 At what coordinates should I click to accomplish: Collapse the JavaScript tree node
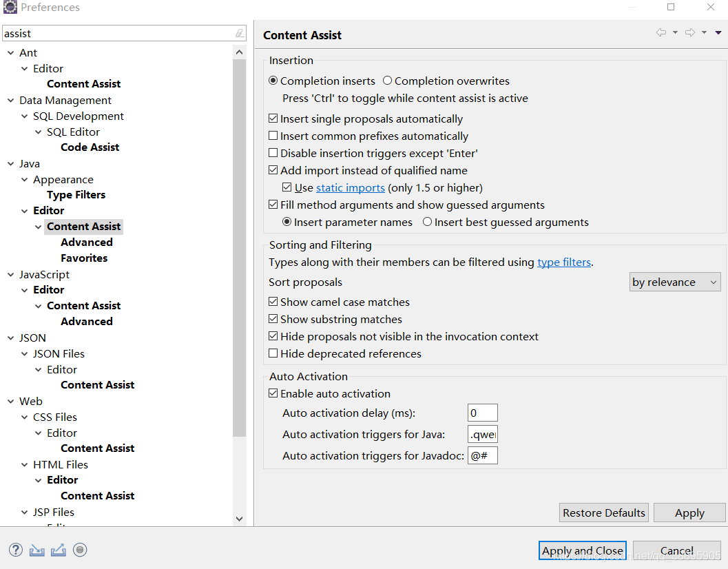point(11,275)
